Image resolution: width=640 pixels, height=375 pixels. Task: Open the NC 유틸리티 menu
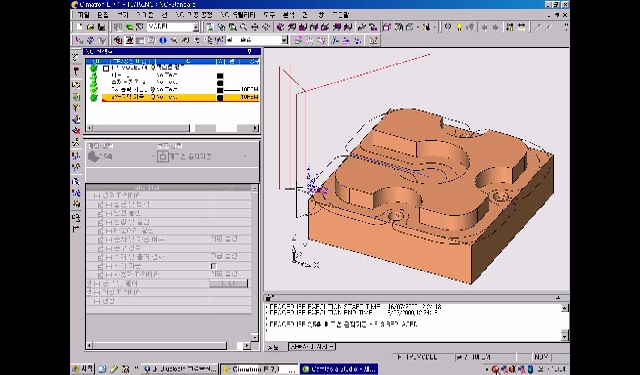pyautogui.click(x=238, y=15)
